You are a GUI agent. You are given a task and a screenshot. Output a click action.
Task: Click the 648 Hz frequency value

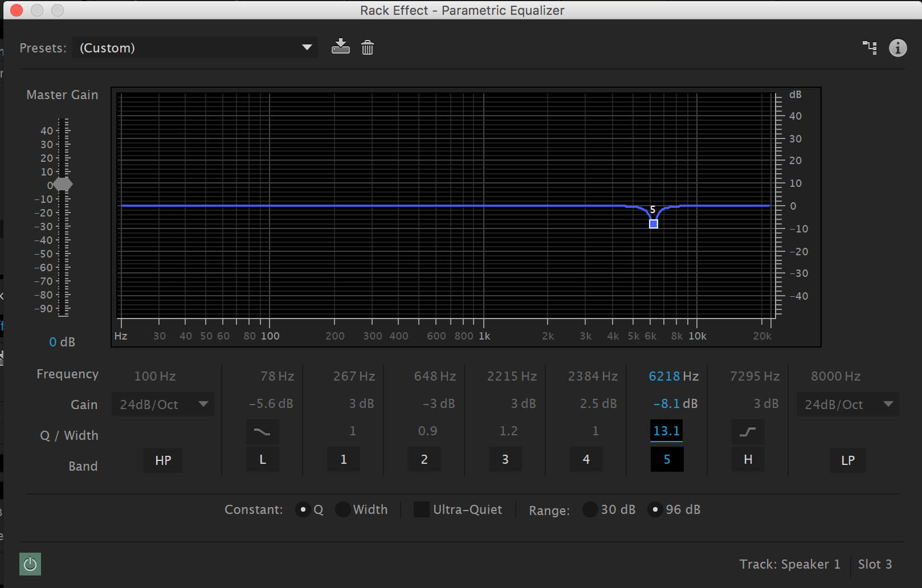pos(435,376)
